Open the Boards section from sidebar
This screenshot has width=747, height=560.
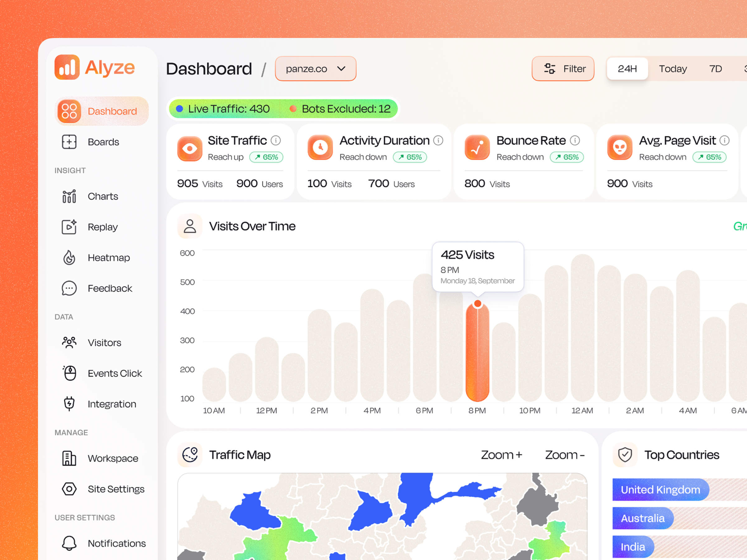click(69, 142)
